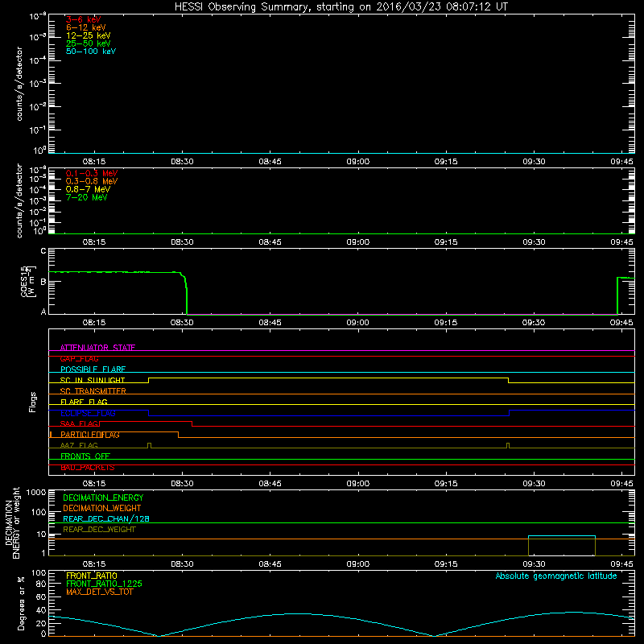
Task: Select the 3-6 keV legend label
Action: pyautogui.click(x=83, y=19)
